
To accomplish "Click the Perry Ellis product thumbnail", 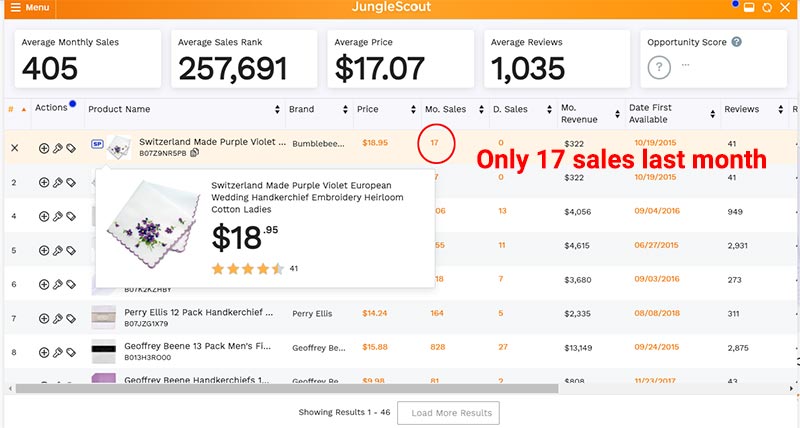I will (x=104, y=317).
